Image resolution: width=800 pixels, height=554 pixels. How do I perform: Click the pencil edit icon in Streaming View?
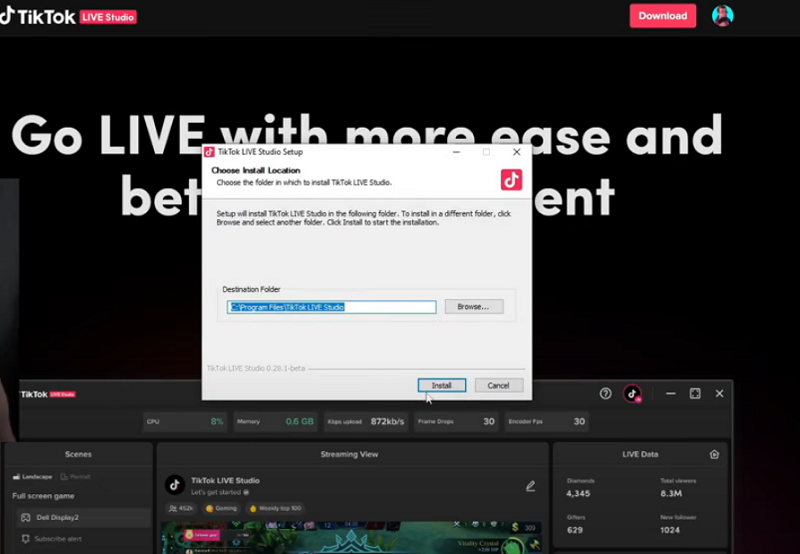coord(531,486)
